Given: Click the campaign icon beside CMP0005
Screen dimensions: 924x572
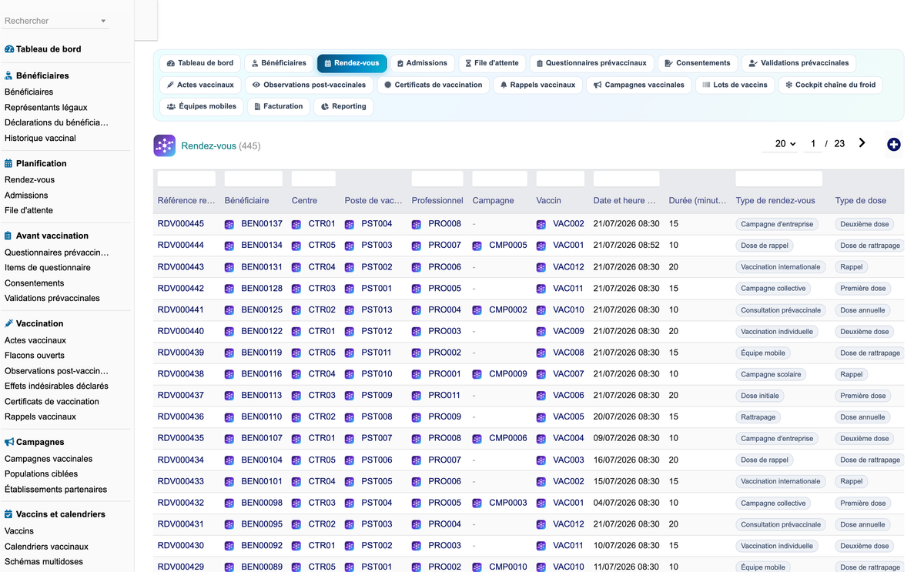Looking at the screenshot, I should [477, 246].
